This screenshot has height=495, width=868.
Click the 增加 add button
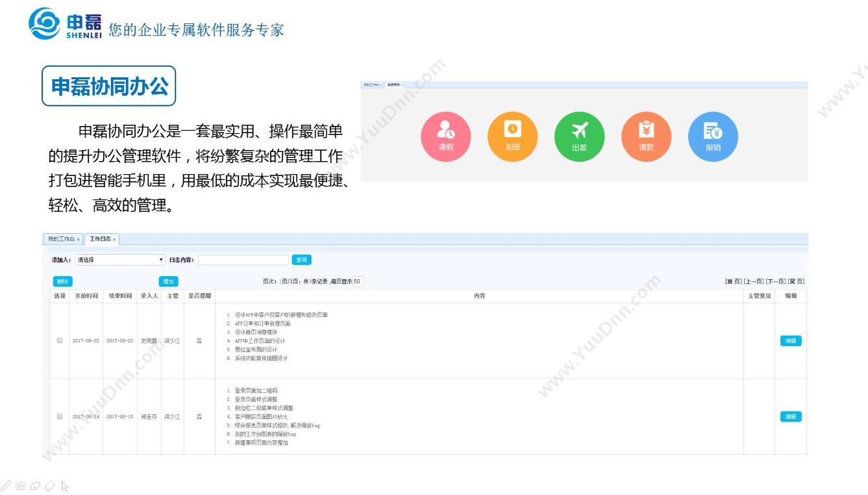(169, 281)
